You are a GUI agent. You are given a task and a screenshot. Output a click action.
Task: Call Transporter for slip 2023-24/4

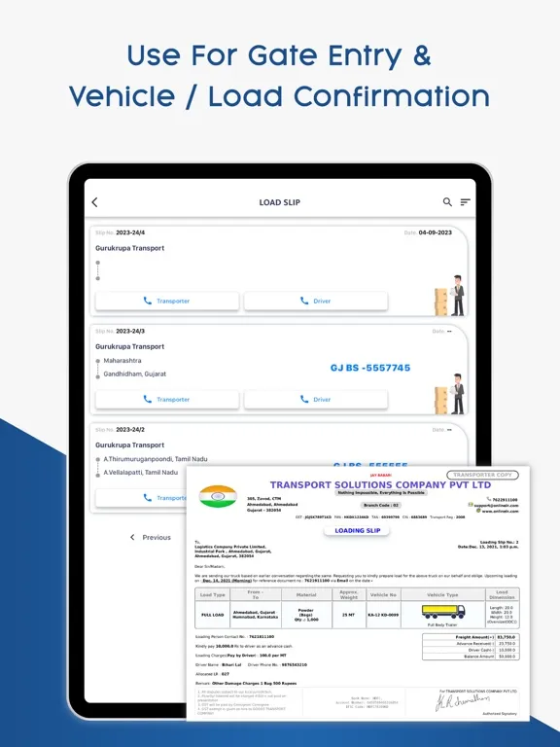pos(167,302)
